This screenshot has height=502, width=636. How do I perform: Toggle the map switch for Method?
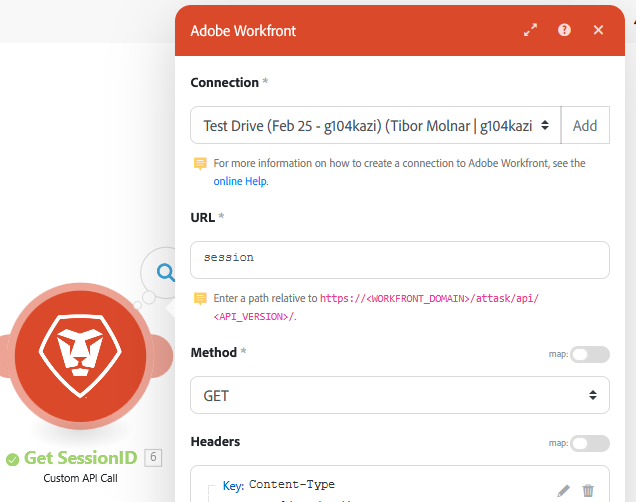[589, 354]
